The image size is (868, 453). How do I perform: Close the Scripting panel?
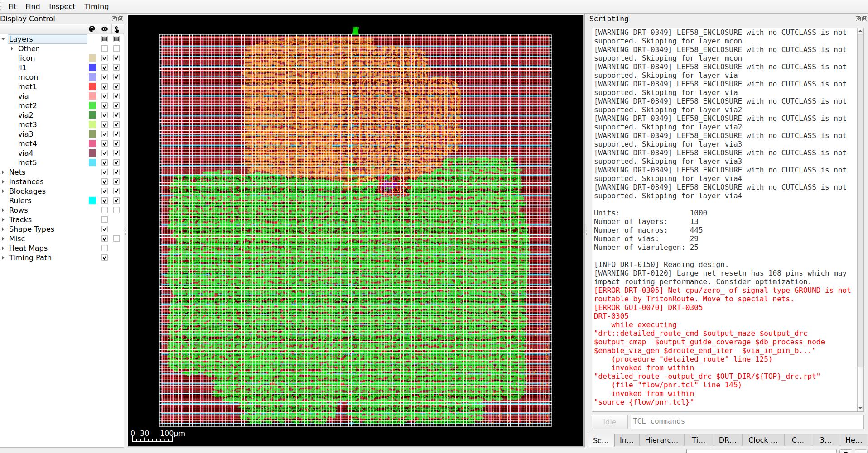coord(864,19)
